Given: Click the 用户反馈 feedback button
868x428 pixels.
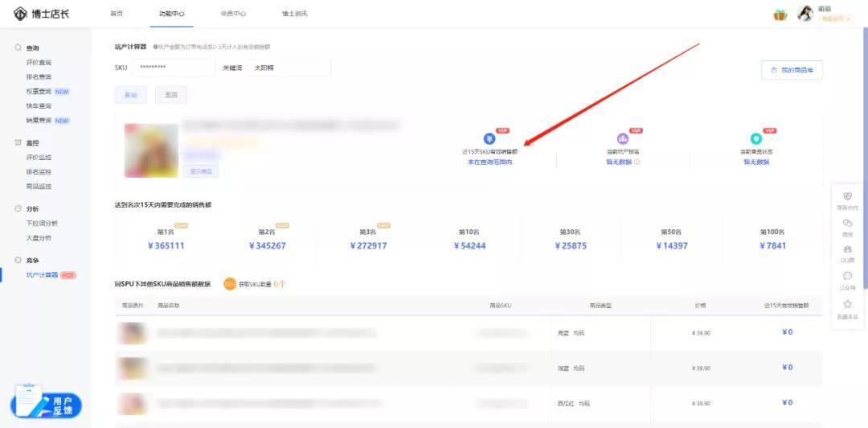Looking at the screenshot, I should pyautogui.click(x=48, y=405).
